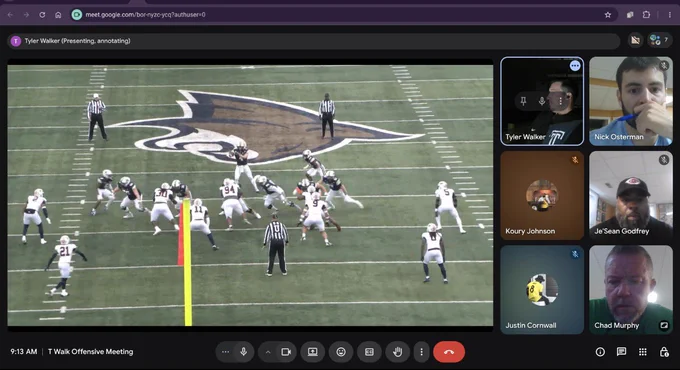Image resolution: width=680 pixels, height=370 pixels.
Task: Select Chad Murphy's video tile
Action: tap(631, 290)
